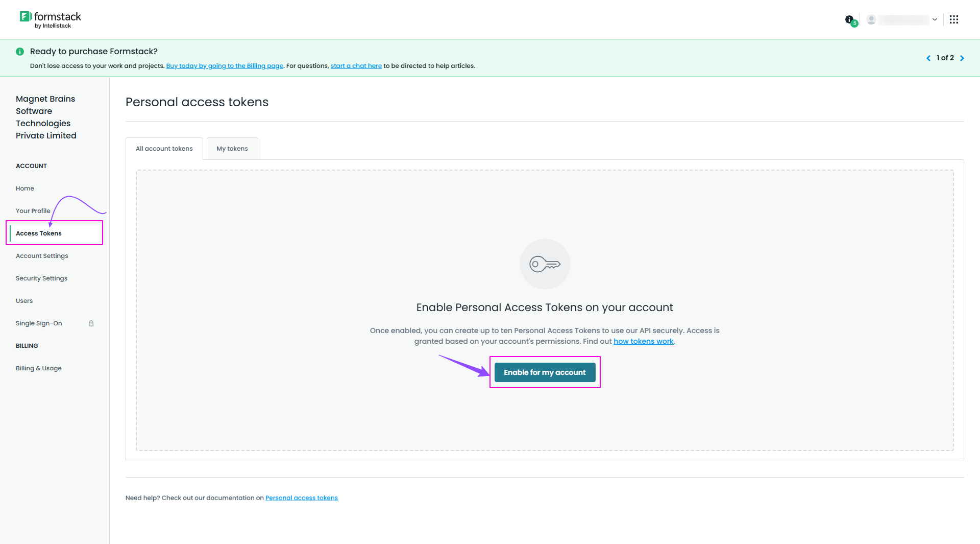Click the key icon in empty state
980x544 pixels.
545,264
